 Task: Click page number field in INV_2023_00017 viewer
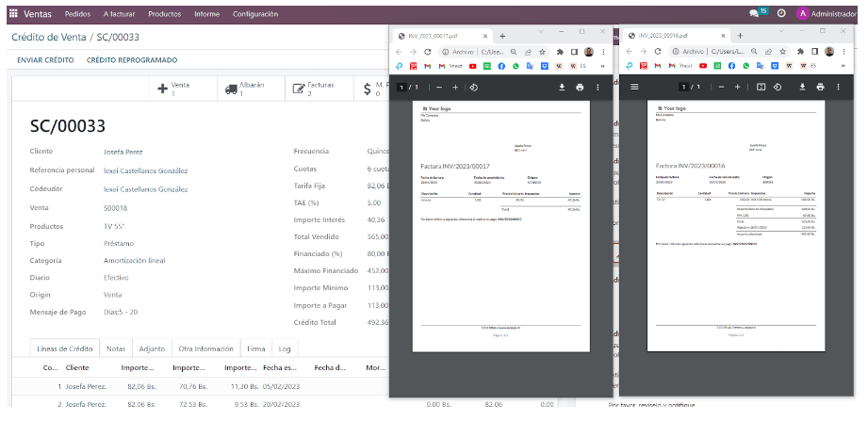point(400,87)
